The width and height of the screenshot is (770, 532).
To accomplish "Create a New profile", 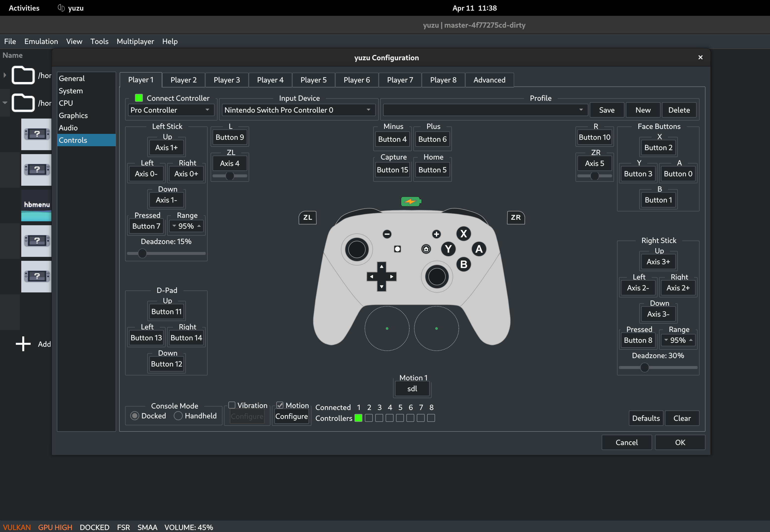I will [643, 110].
